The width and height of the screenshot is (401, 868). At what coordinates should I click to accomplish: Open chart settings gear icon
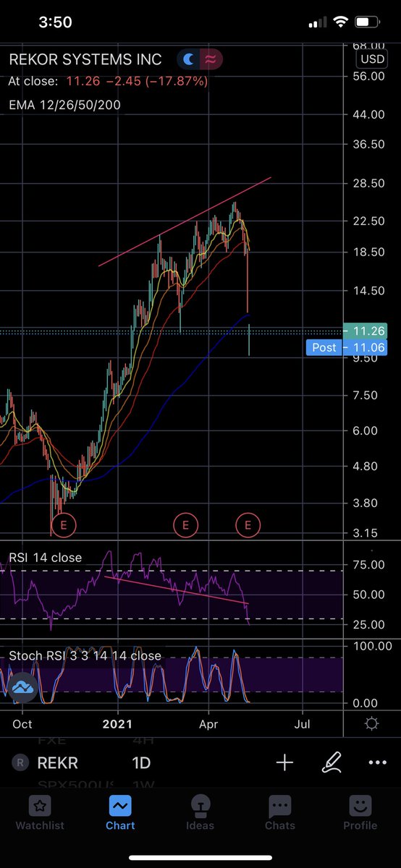tap(371, 724)
